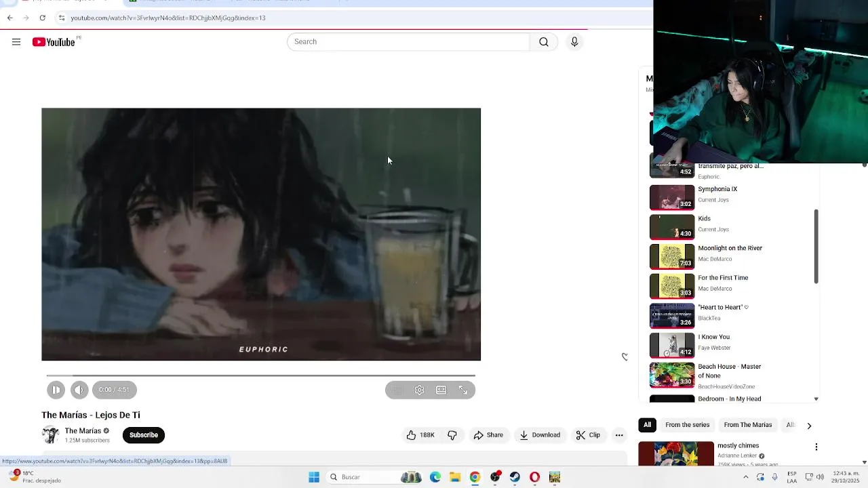Screen dimensions: 868x488
Task: Open the YouTube hamburger guide menu
Action: pyautogui.click(x=16, y=42)
